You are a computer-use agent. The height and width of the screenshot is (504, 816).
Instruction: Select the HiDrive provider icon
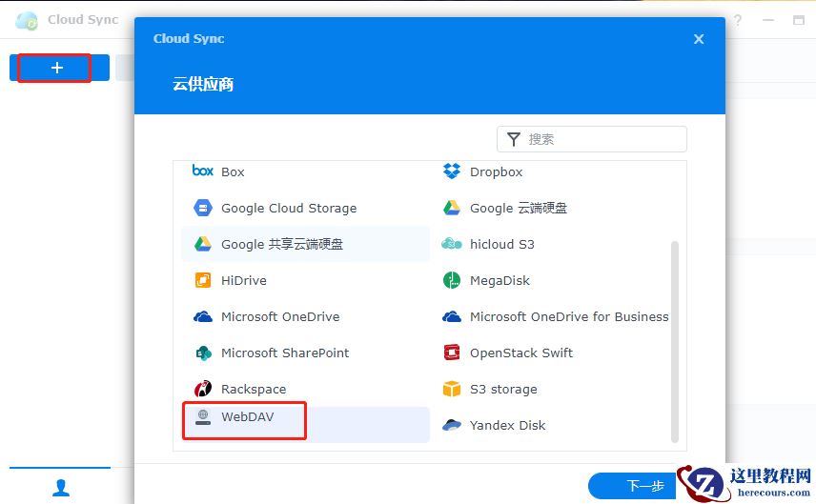coord(202,280)
